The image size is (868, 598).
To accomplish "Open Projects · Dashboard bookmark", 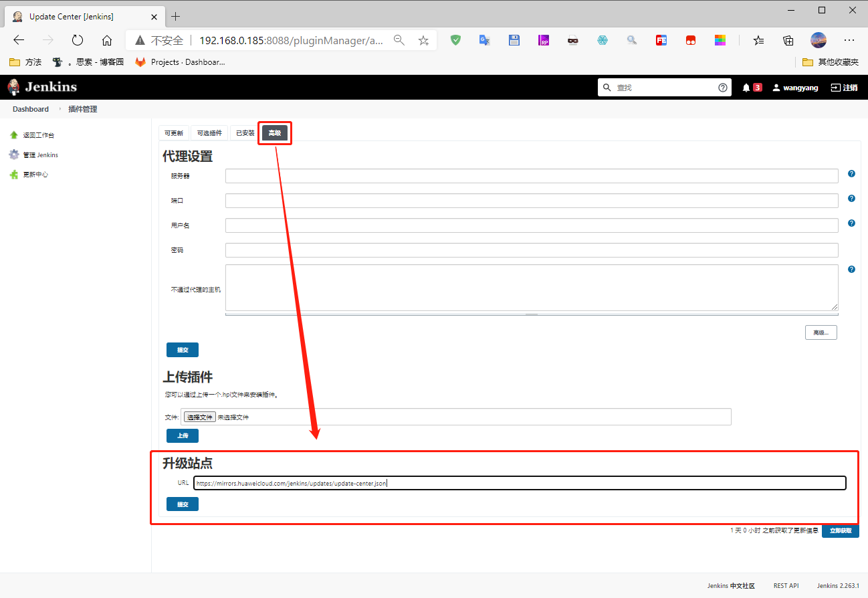I will [x=181, y=62].
